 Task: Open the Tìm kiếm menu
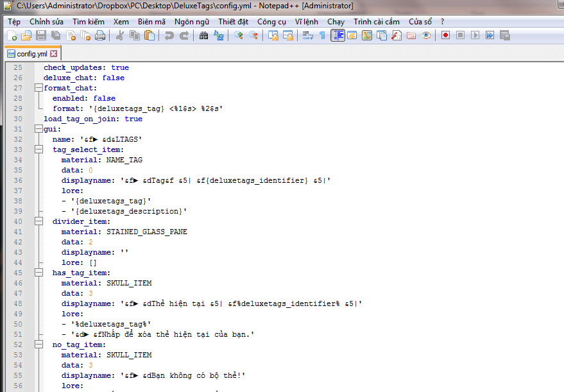pos(88,21)
